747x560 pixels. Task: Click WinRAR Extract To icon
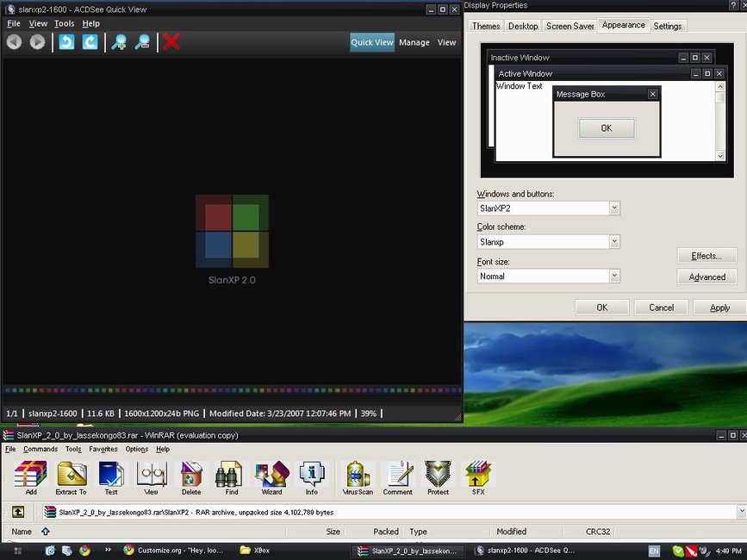click(71, 478)
